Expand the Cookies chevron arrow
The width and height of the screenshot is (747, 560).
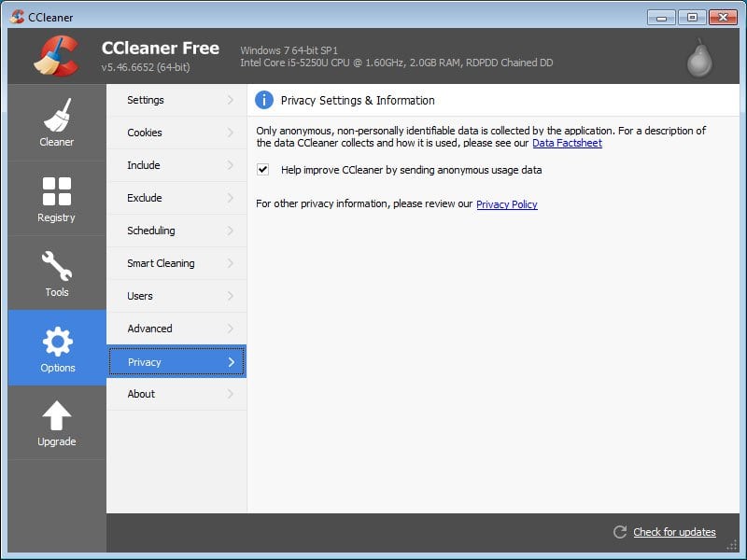[x=231, y=133]
